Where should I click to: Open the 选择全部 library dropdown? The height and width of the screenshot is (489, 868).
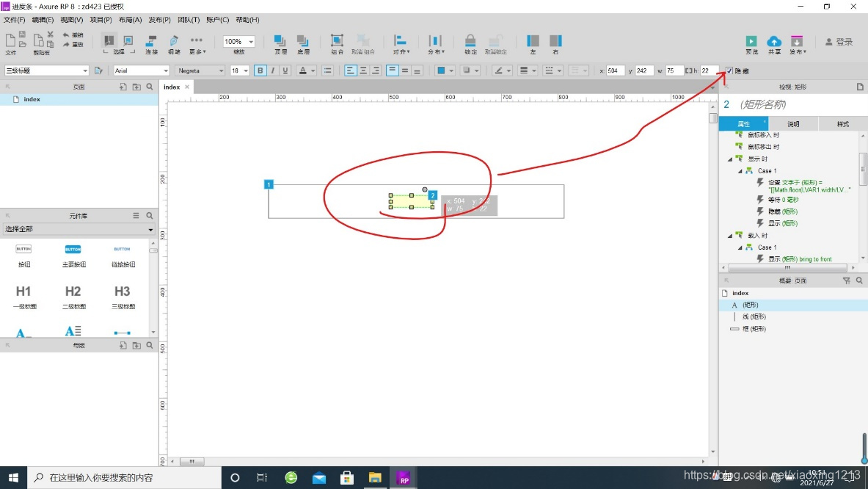79,229
